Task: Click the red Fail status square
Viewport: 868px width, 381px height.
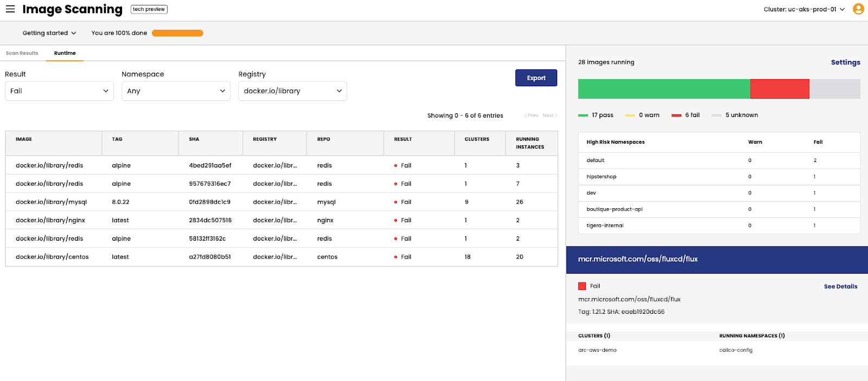Action: click(x=582, y=286)
